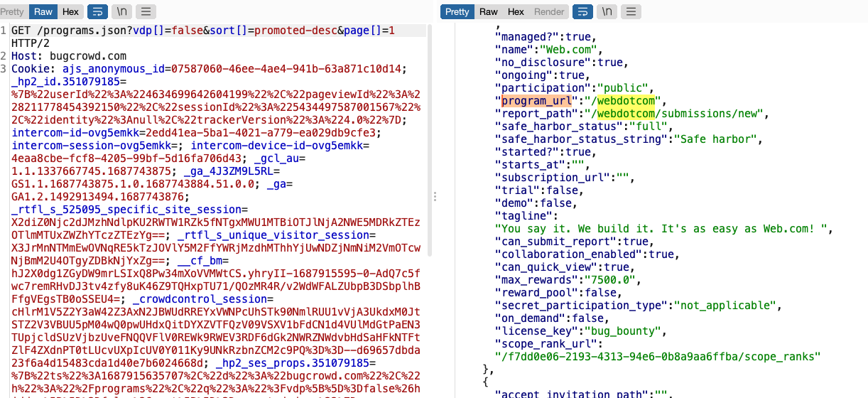868x398 pixels.
Task: Open the request panel hamburger options menu
Action: pyautogui.click(x=146, y=11)
